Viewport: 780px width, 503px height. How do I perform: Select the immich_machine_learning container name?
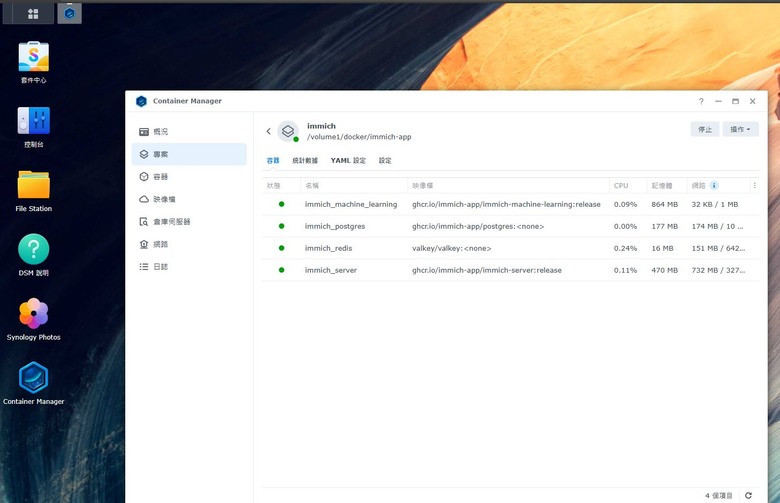click(351, 204)
